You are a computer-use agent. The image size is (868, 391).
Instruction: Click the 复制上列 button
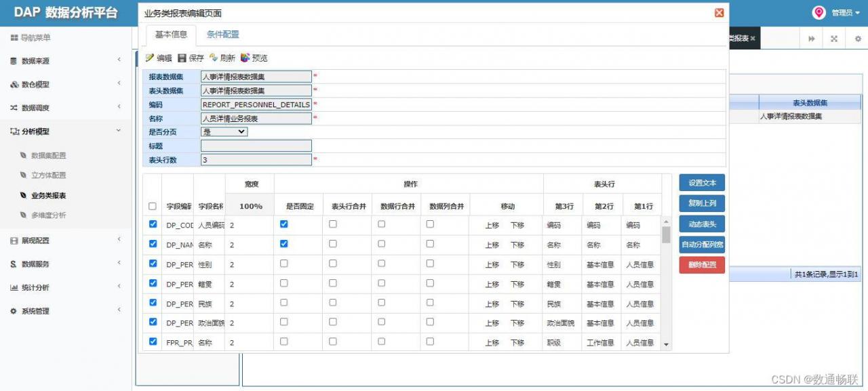click(702, 203)
